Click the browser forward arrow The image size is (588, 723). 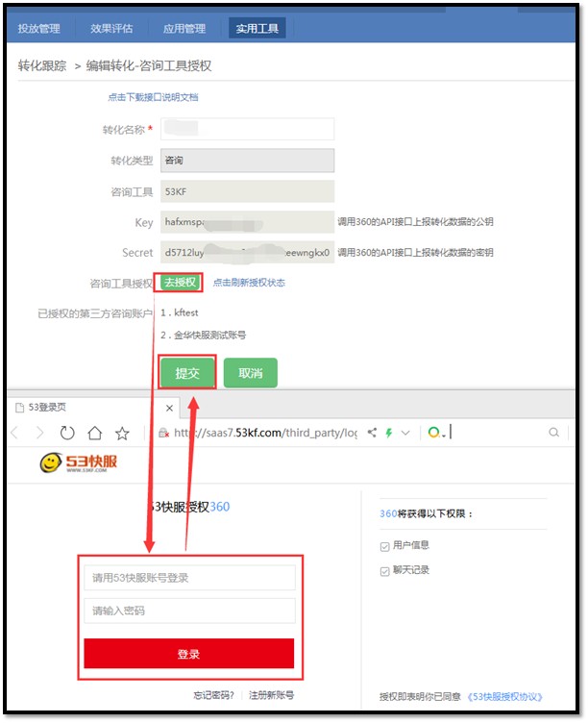click(x=39, y=433)
